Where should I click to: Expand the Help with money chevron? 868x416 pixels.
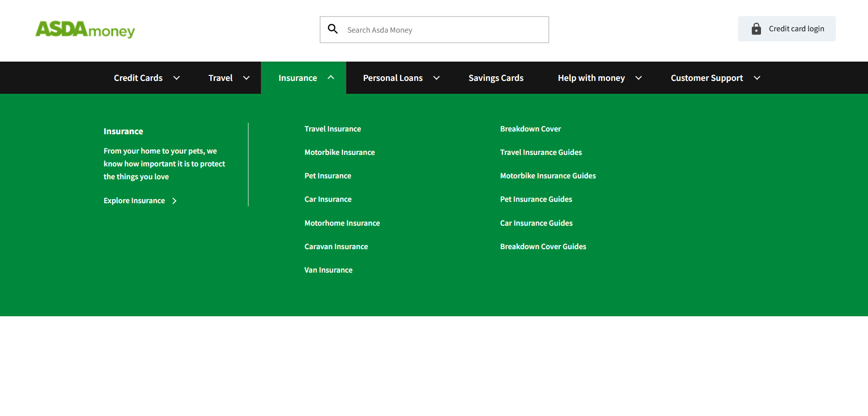click(x=638, y=78)
